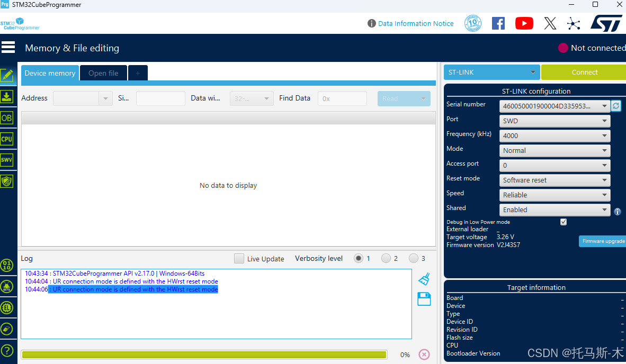Refresh the ST-LINK serial number list

tap(616, 106)
